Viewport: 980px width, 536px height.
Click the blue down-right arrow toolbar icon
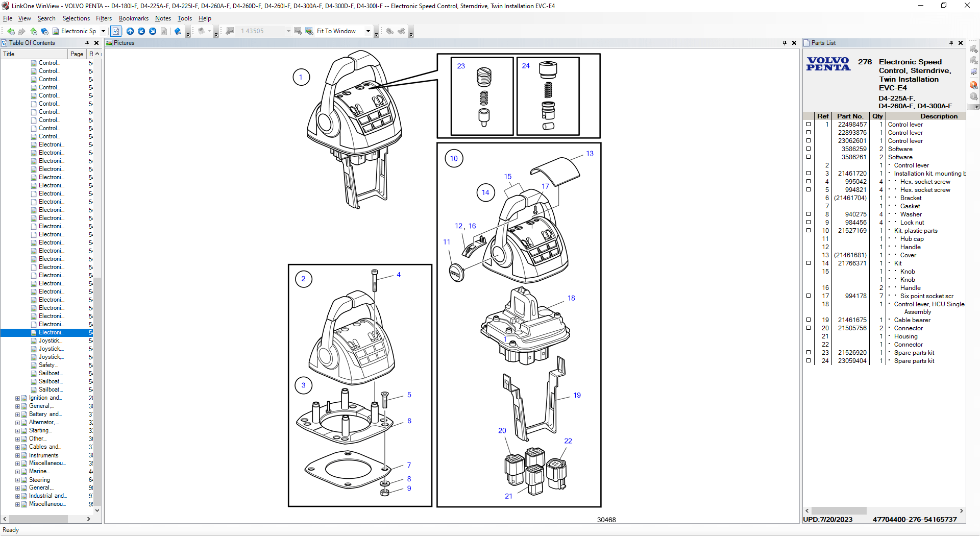153,31
